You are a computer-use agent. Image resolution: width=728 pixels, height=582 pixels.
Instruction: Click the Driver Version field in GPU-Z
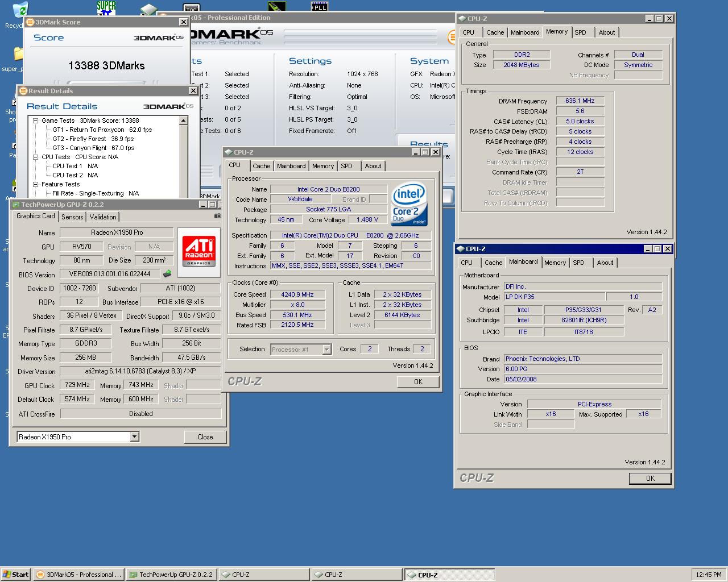(140, 371)
